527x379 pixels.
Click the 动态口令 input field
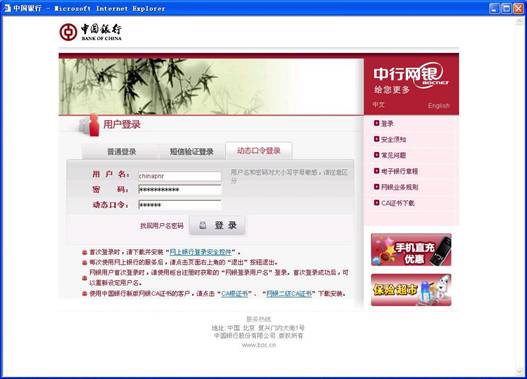[180, 205]
